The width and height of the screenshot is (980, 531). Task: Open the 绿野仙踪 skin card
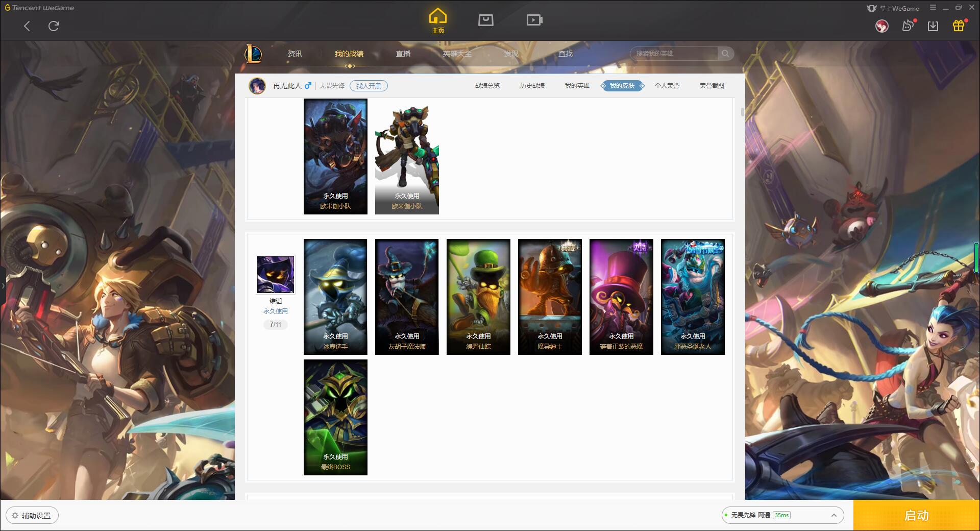(x=478, y=297)
